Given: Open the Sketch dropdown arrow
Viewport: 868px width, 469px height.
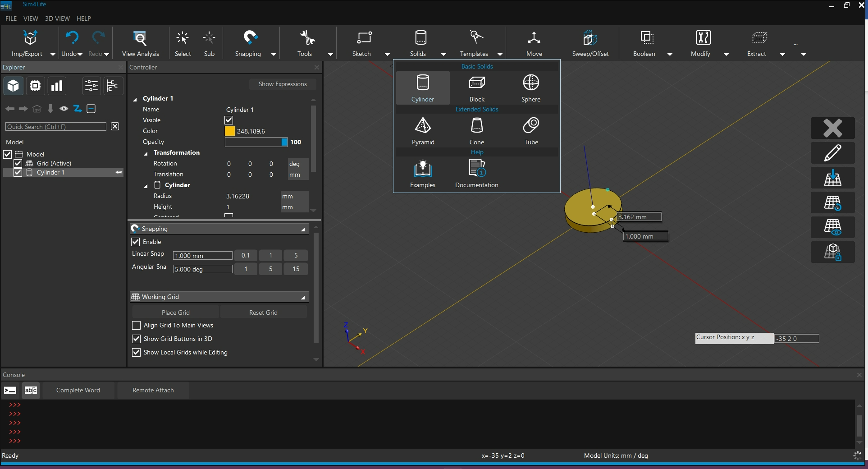Looking at the screenshot, I should [387, 54].
